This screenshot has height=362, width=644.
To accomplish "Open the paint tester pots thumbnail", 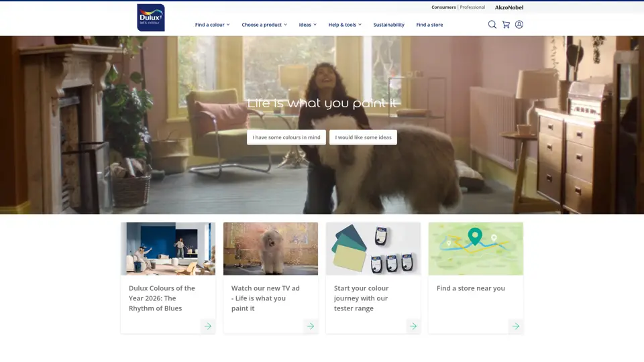I will click(x=374, y=249).
